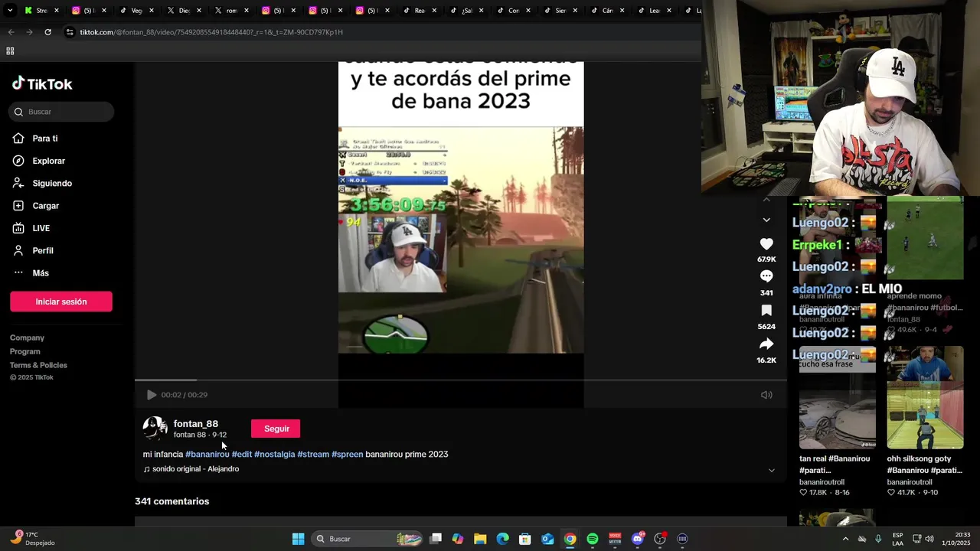Viewport: 980px width, 551px height.
Task: Open the #nostalgia hashtag link
Action: point(274,454)
